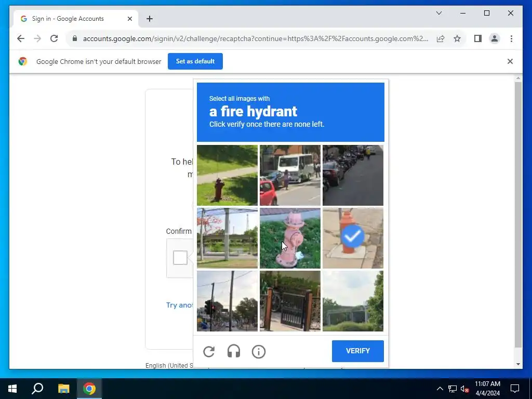Screen dimensions: 532x399
Task: Open the Windows notification center
Action: (x=515, y=389)
